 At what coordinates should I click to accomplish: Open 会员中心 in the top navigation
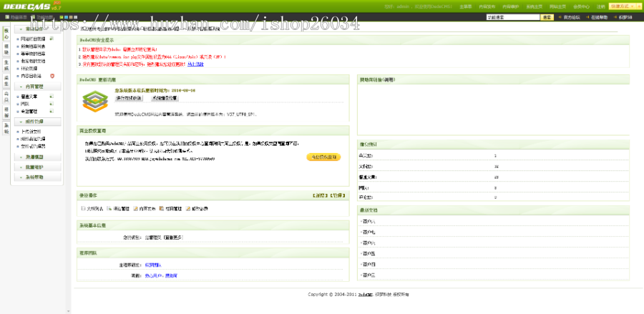[582, 6]
